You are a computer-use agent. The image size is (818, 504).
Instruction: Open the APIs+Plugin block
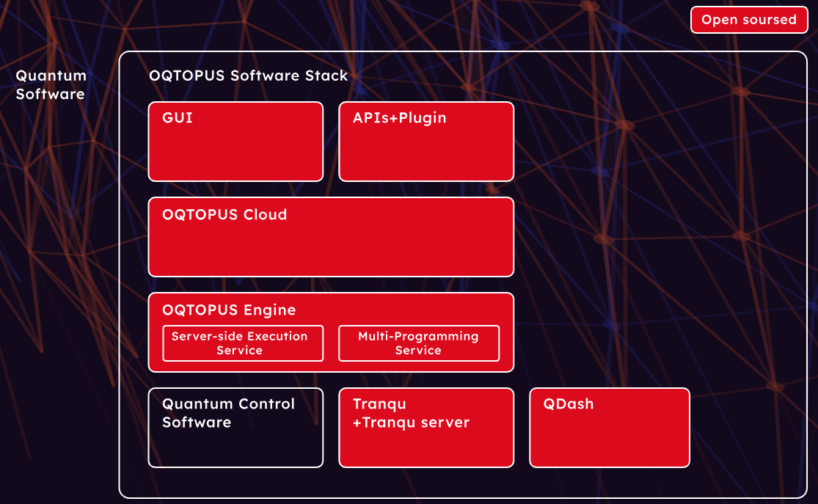tap(426, 142)
